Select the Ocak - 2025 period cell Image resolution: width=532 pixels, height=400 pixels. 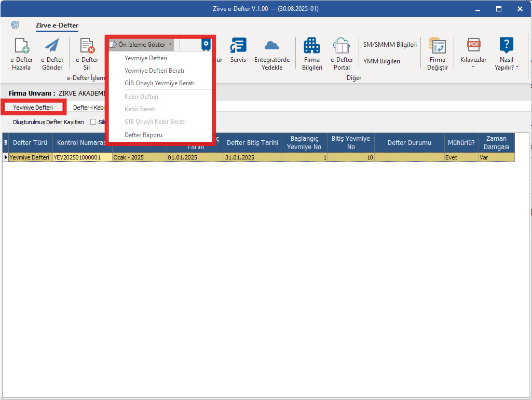[140, 157]
